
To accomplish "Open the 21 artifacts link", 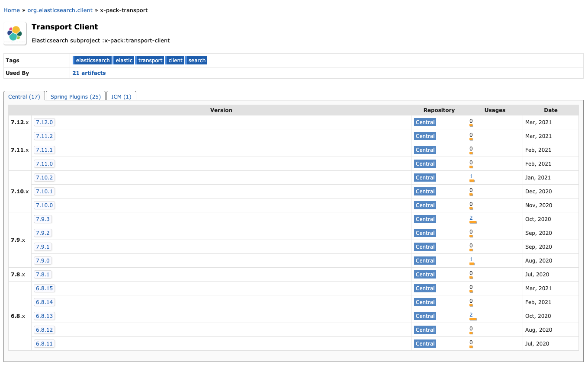I will 89,73.
